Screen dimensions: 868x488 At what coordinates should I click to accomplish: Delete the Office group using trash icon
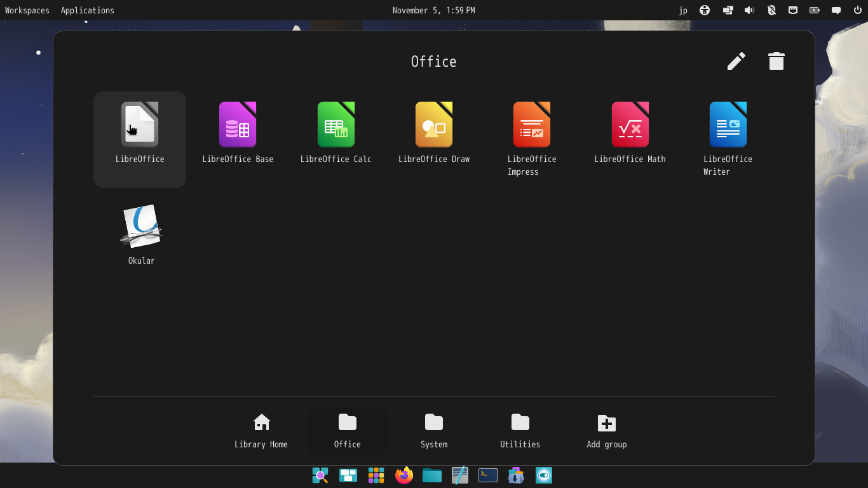776,61
